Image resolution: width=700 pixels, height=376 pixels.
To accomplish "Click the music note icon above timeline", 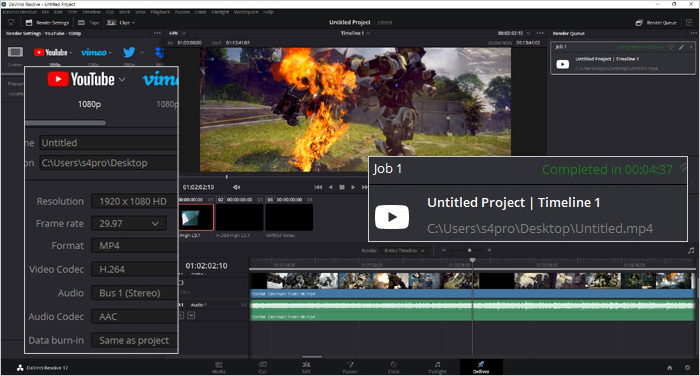I will click(691, 251).
